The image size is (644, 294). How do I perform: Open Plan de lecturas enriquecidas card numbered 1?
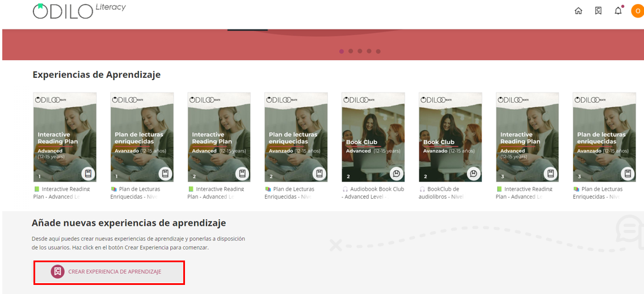[142, 137]
